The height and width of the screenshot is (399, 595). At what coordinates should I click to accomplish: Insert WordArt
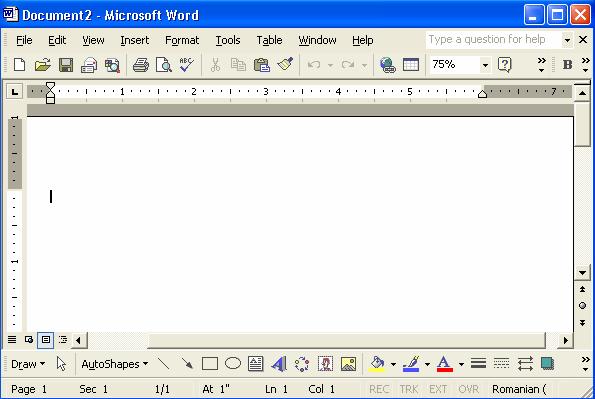pos(279,364)
